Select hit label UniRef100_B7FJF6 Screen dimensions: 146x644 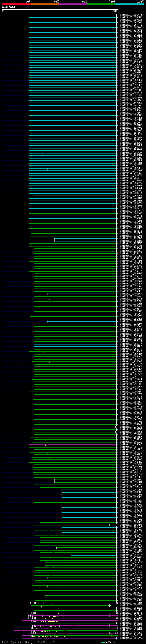click(131, 567)
